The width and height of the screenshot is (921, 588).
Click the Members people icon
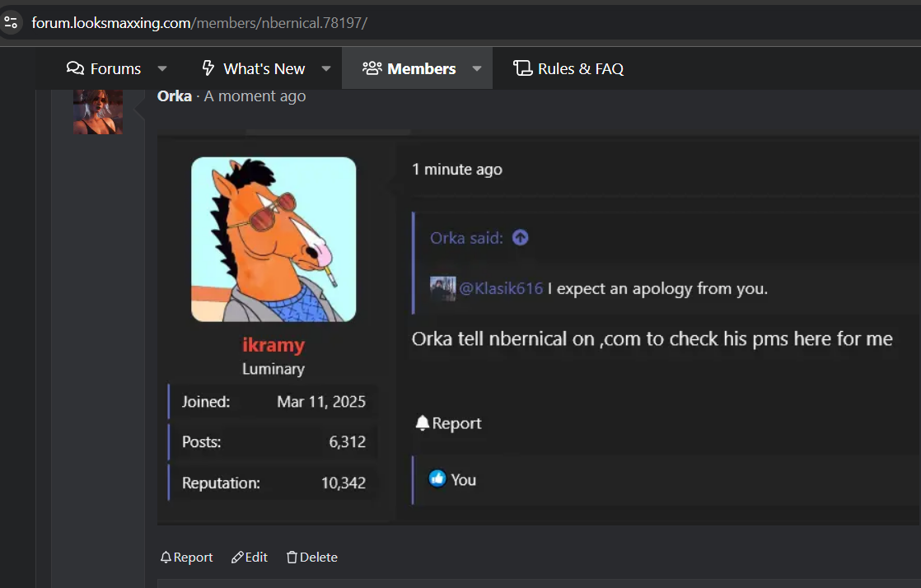click(x=372, y=68)
